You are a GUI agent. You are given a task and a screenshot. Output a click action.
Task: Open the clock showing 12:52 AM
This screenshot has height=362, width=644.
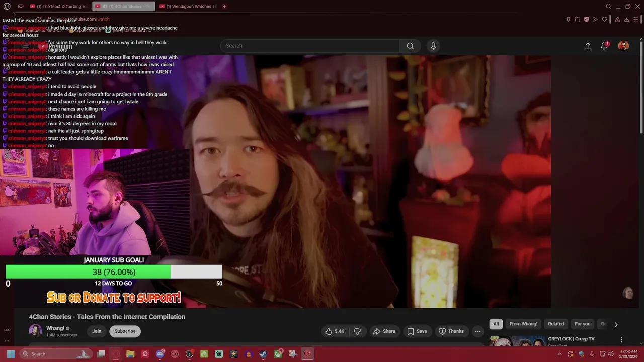click(x=628, y=354)
